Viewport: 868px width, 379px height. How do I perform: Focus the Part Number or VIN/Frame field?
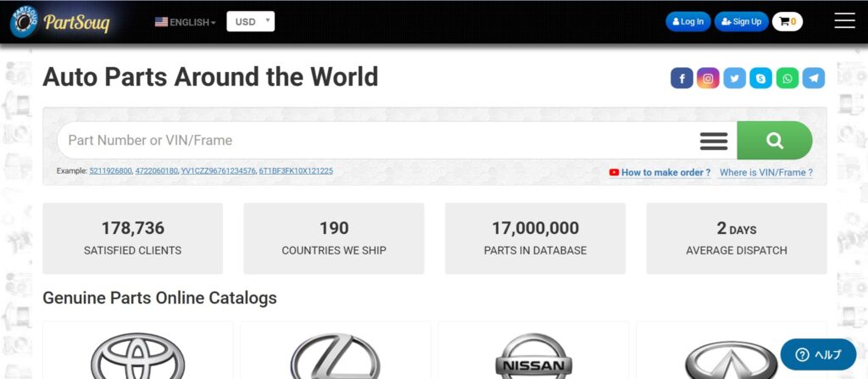[x=373, y=141]
